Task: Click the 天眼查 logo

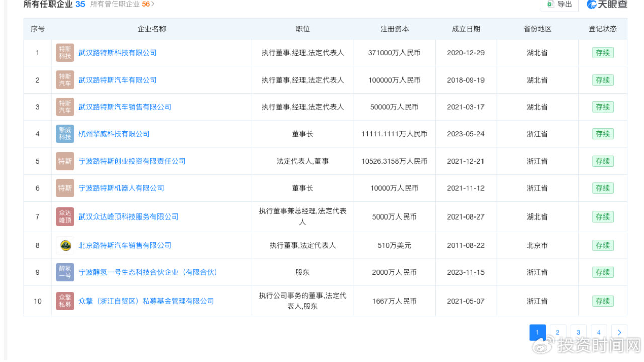Action: (607, 5)
